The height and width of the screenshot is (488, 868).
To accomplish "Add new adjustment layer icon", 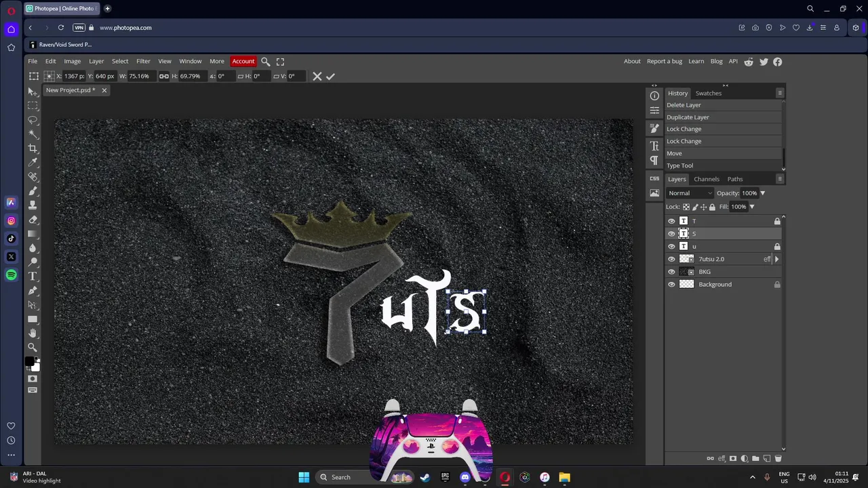I will (x=745, y=459).
